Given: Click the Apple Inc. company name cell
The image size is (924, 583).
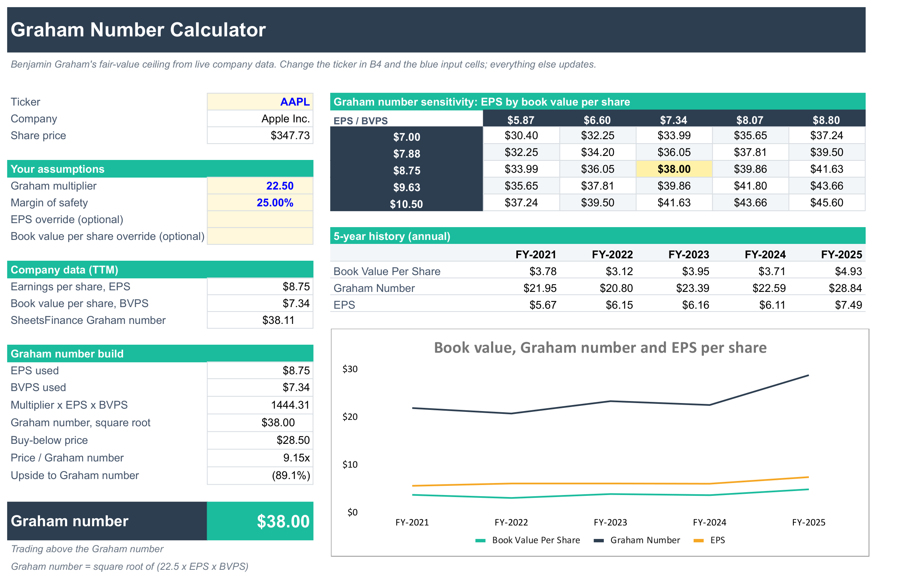Looking at the screenshot, I should coord(260,119).
